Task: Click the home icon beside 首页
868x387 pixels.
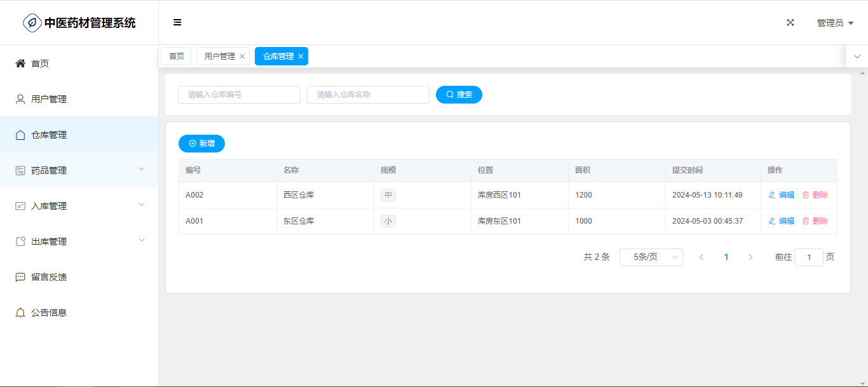Action: pyautogui.click(x=20, y=64)
